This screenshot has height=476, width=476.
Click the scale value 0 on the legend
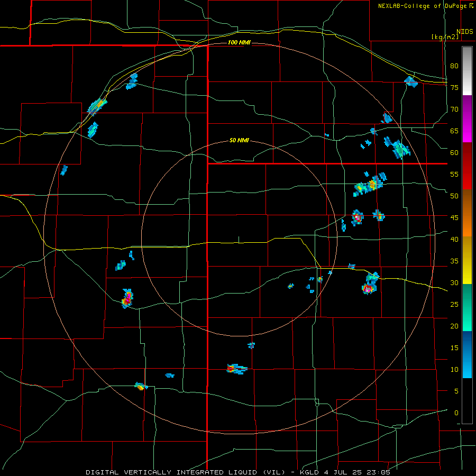tap(456, 413)
